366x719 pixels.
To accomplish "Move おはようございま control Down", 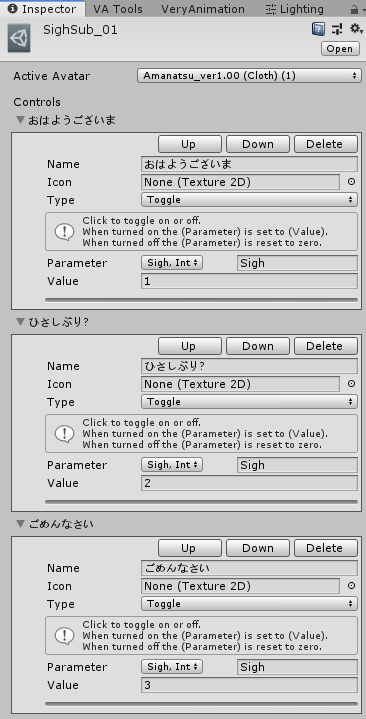I will click(258, 144).
